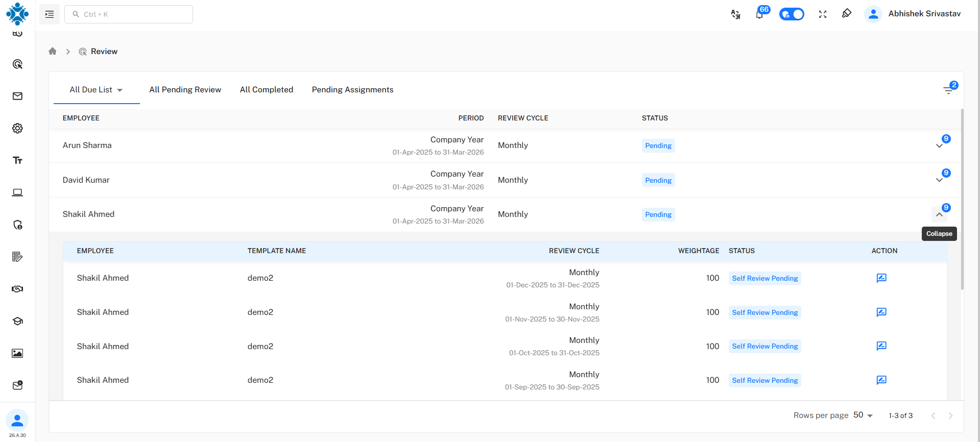
Task: Open review action for Sep-2025 row
Action: tap(881, 380)
